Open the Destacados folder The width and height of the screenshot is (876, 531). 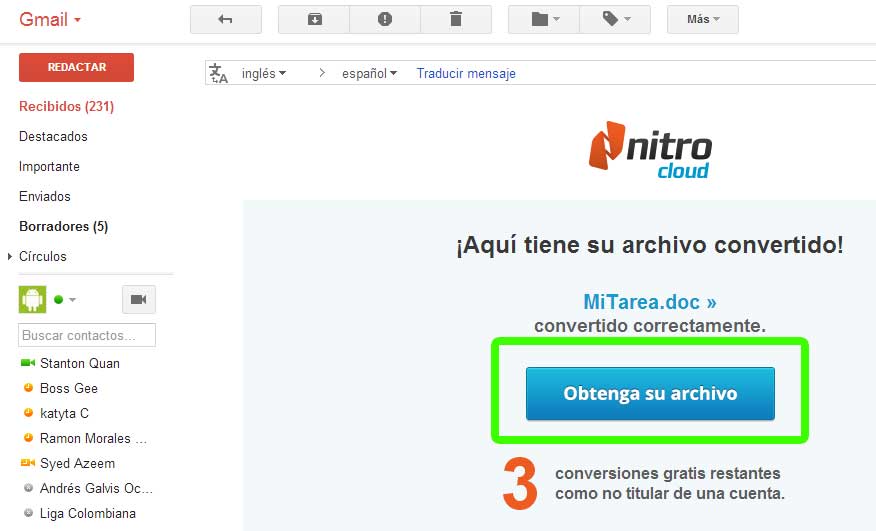[x=53, y=136]
